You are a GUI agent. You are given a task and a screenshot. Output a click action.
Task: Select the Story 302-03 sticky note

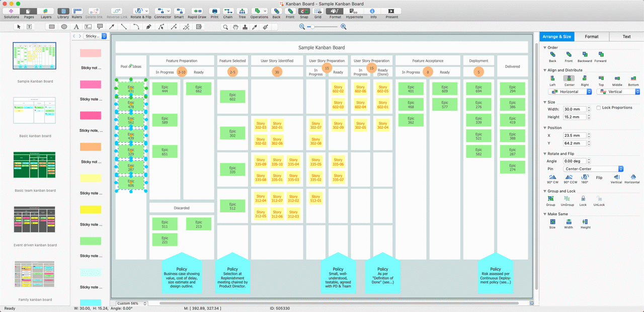[261, 125]
